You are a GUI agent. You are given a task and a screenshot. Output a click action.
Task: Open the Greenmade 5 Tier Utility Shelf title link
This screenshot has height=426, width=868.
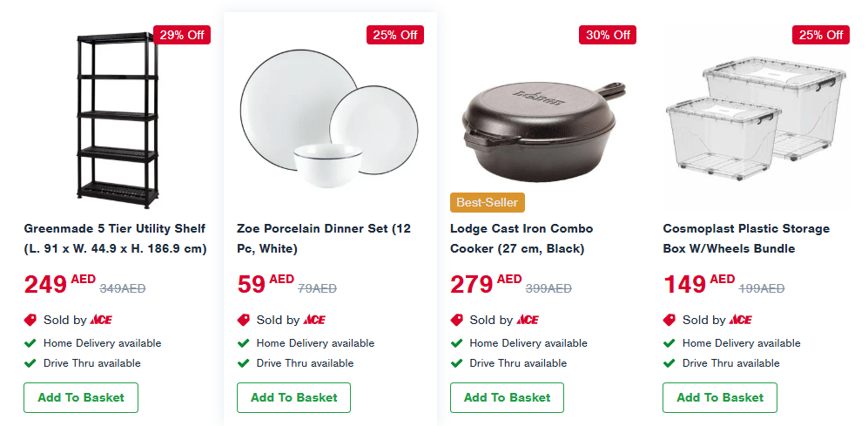click(x=115, y=238)
